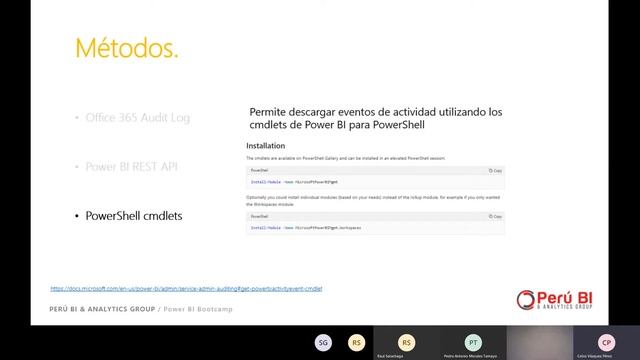
Task: Click the PERÚ BI & ANALYTICS GROUP footer text
Action: (x=102, y=309)
